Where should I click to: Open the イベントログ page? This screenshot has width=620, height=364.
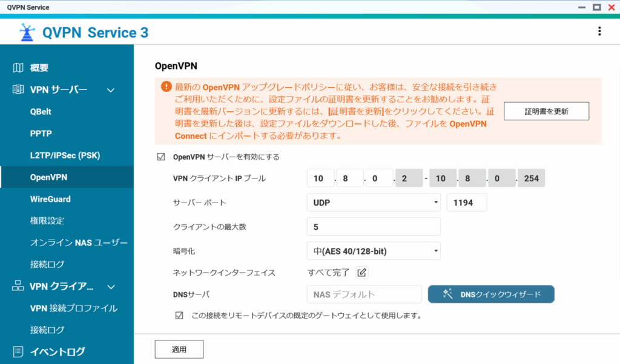(x=58, y=351)
